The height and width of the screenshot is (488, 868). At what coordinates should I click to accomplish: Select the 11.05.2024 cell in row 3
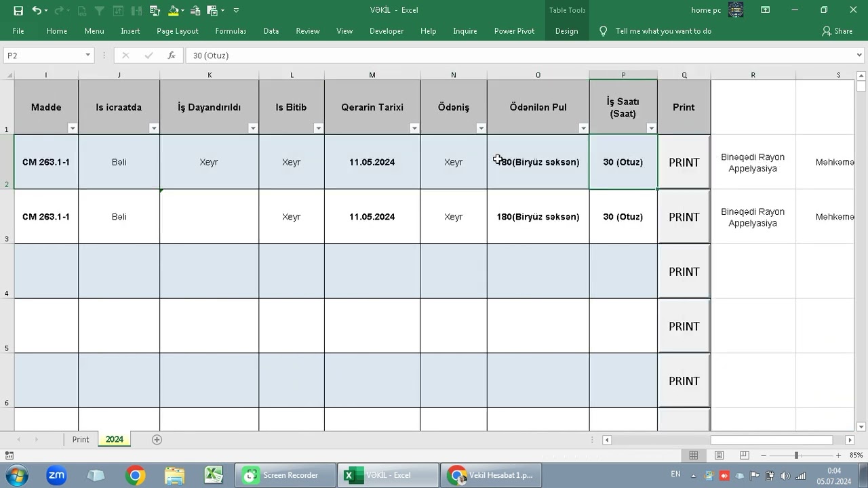372,217
